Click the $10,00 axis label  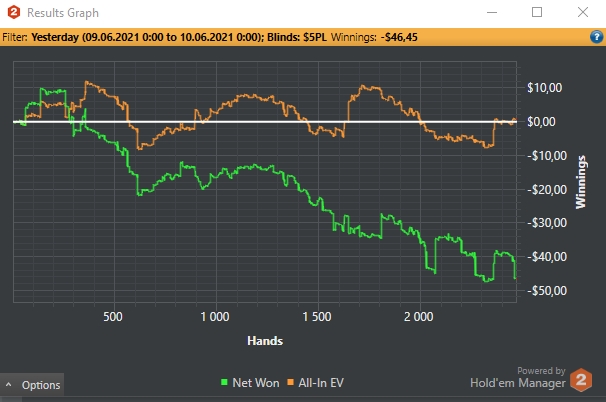(545, 87)
